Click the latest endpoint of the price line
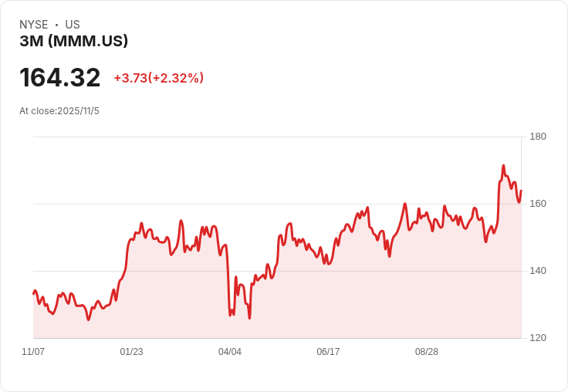This screenshot has width=568, height=392. [x=521, y=191]
